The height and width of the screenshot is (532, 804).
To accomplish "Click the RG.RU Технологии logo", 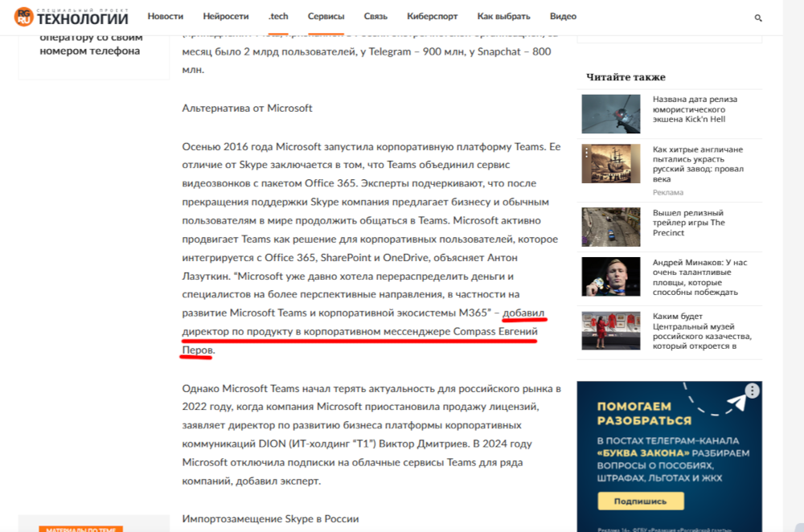I will (x=72, y=17).
